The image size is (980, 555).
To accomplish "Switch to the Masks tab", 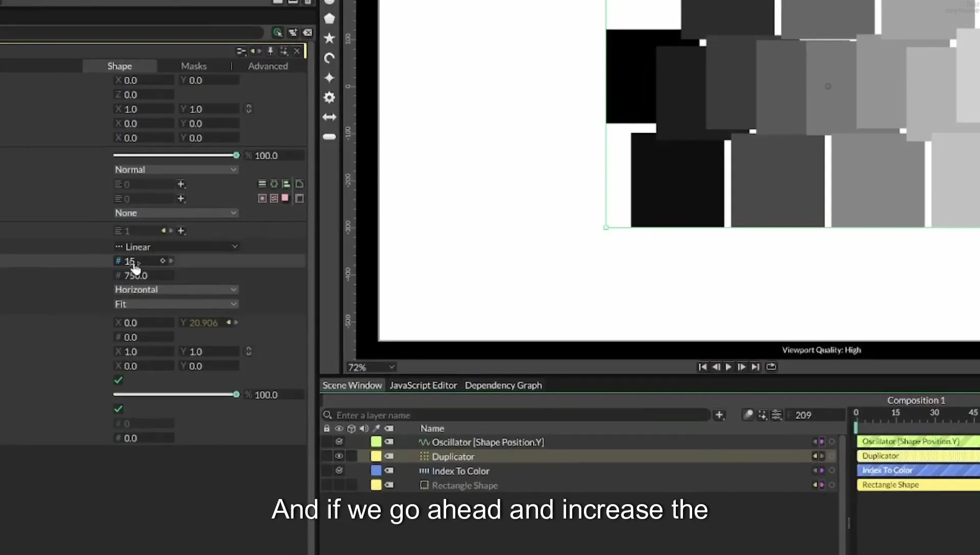I will [193, 66].
